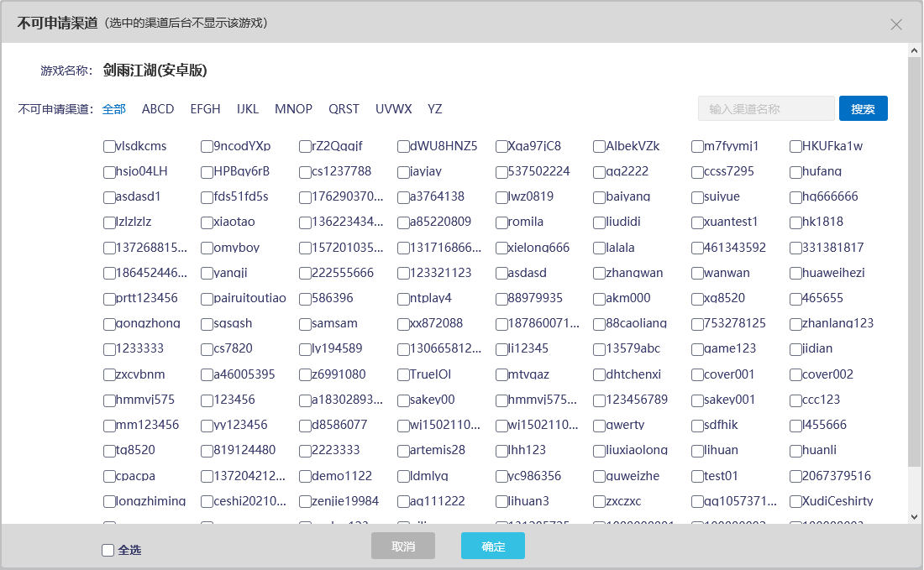Select the 222555666 checkbox
Viewport: 924px width, 570px height.
[x=305, y=273]
